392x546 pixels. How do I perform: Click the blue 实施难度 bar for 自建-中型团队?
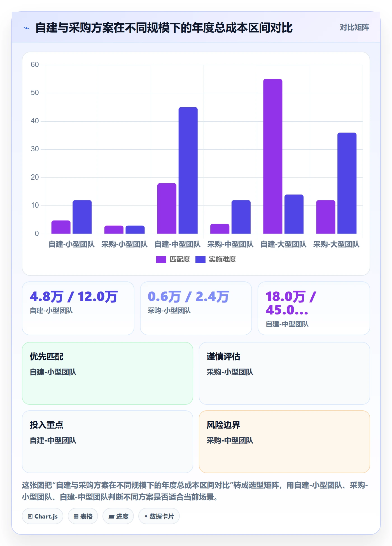188,170
